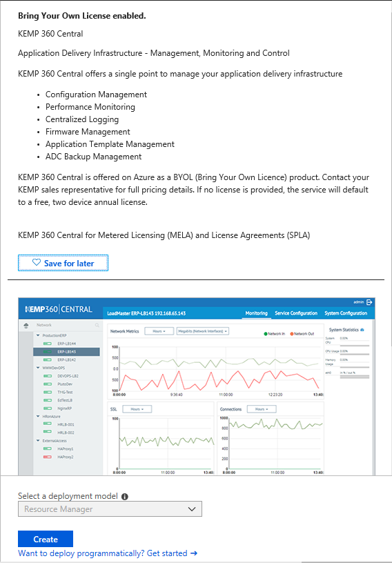The image size is (392, 563).
Task: Click the Network cloud icon in preview sidebar
Action: point(26,325)
